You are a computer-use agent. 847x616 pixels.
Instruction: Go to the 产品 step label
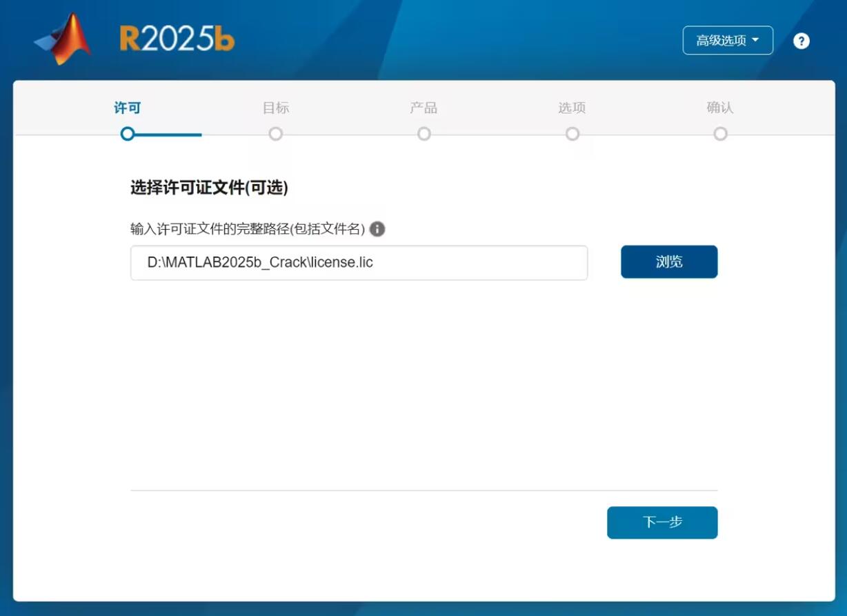[x=423, y=108]
